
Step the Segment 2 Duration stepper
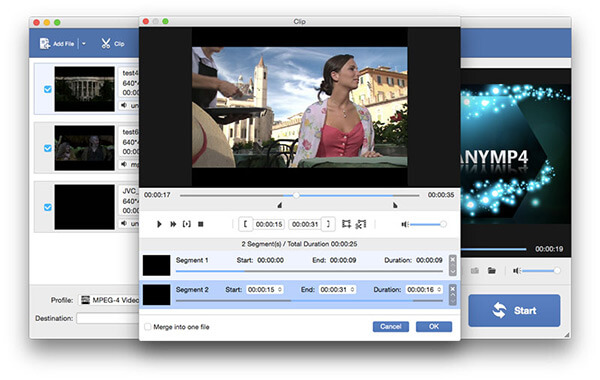click(439, 289)
